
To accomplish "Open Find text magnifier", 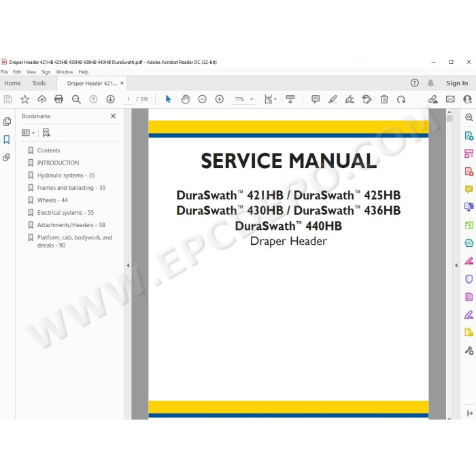I will pos(76,99).
